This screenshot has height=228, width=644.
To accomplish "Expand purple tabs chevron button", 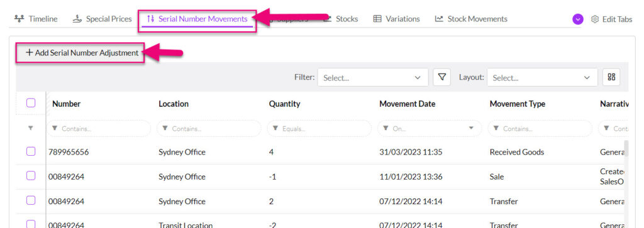I will pyautogui.click(x=578, y=19).
